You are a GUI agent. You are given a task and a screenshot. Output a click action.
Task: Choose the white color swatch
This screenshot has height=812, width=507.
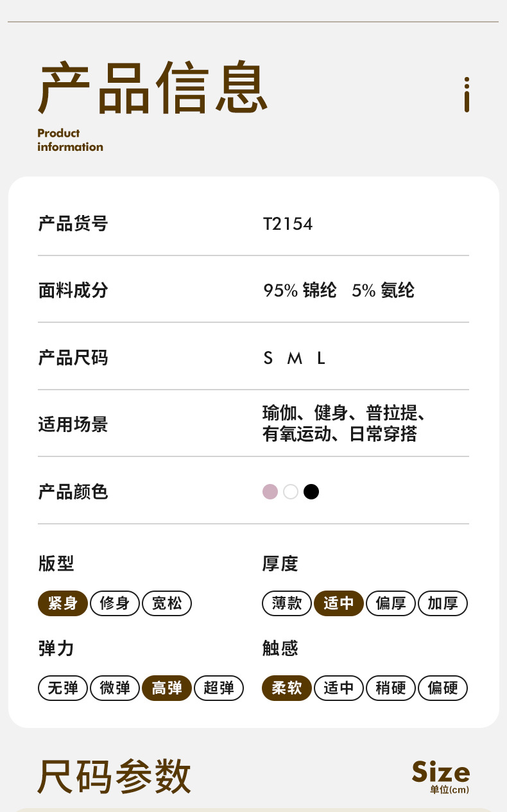click(x=291, y=492)
